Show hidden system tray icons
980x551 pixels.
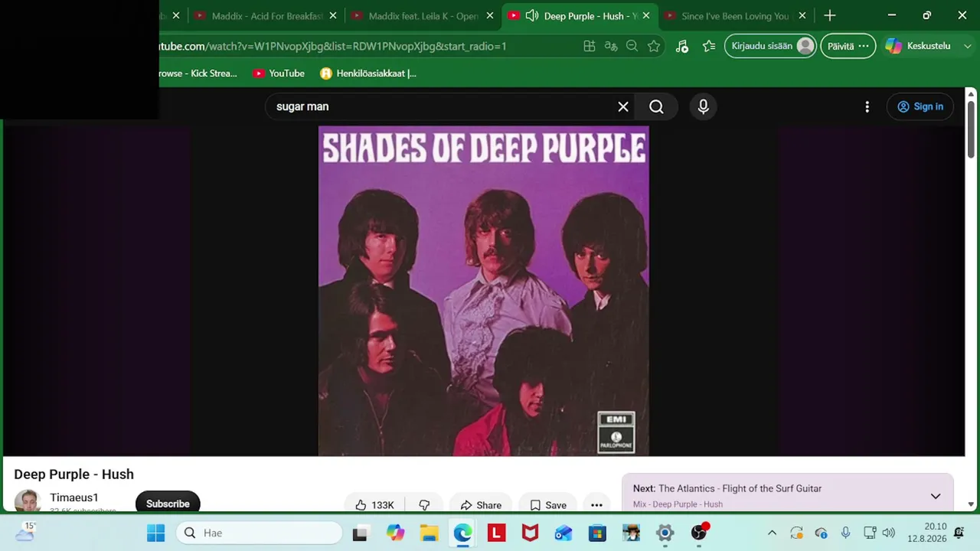point(772,533)
